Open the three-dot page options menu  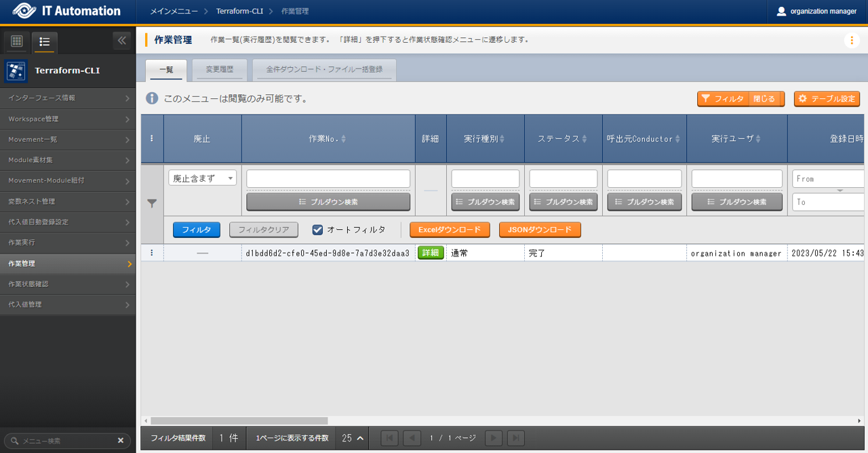(x=852, y=41)
